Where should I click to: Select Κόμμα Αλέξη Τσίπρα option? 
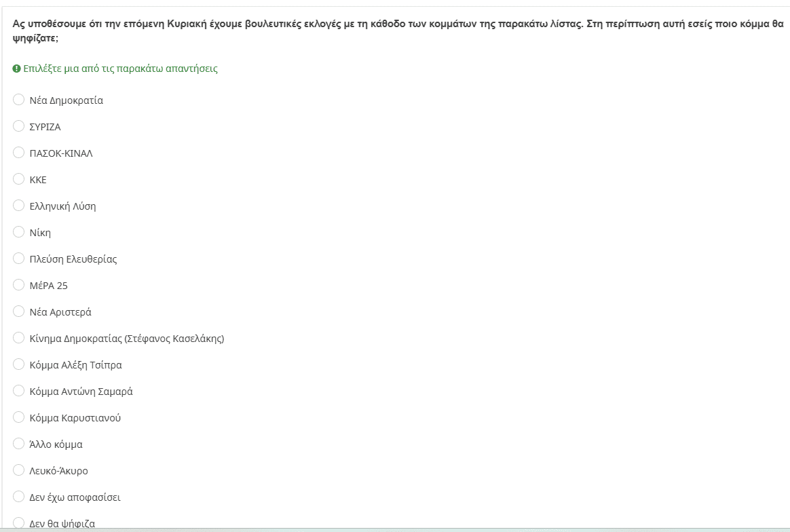click(x=19, y=365)
